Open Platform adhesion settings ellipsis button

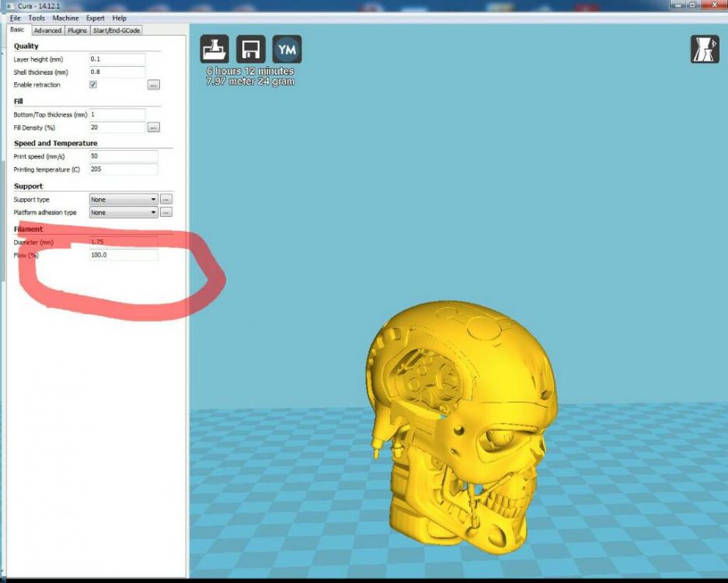click(166, 212)
